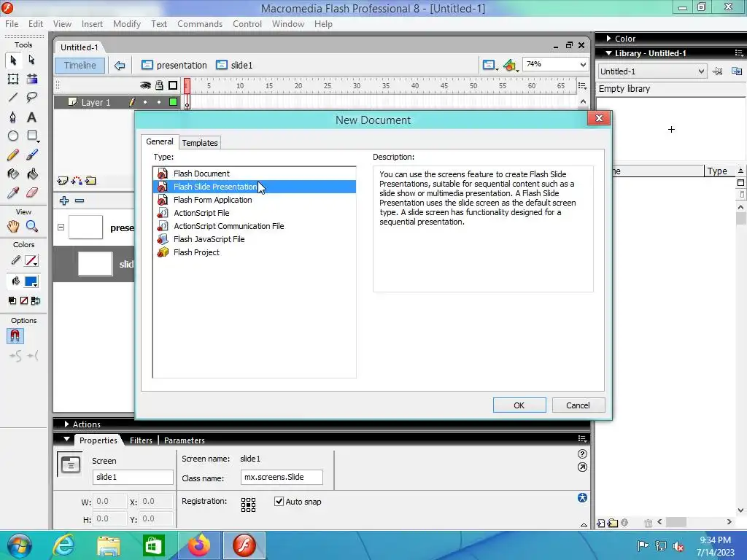The image size is (747, 560).
Task: Select the Pen tool
Action: click(13, 117)
